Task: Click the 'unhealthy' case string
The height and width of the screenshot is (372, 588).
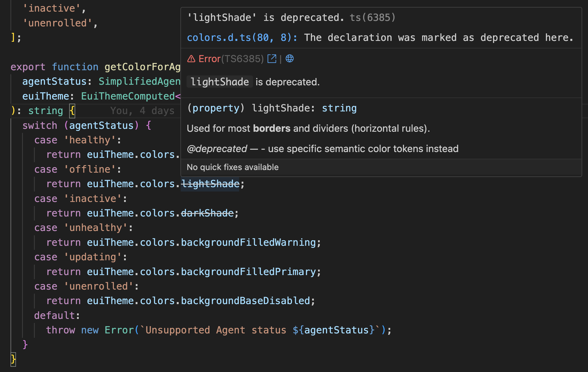Action: pyautogui.click(x=95, y=227)
